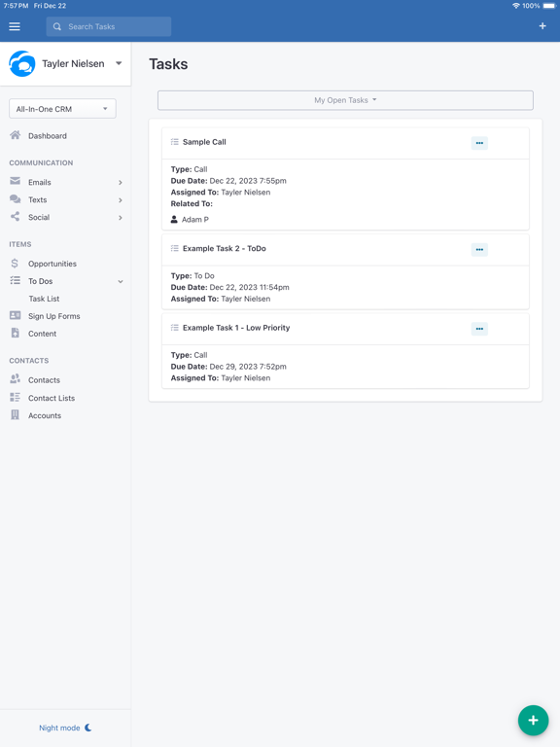Open the My Open Tasks filter dropdown
Viewport: 560px width, 747px height.
click(345, 100)
